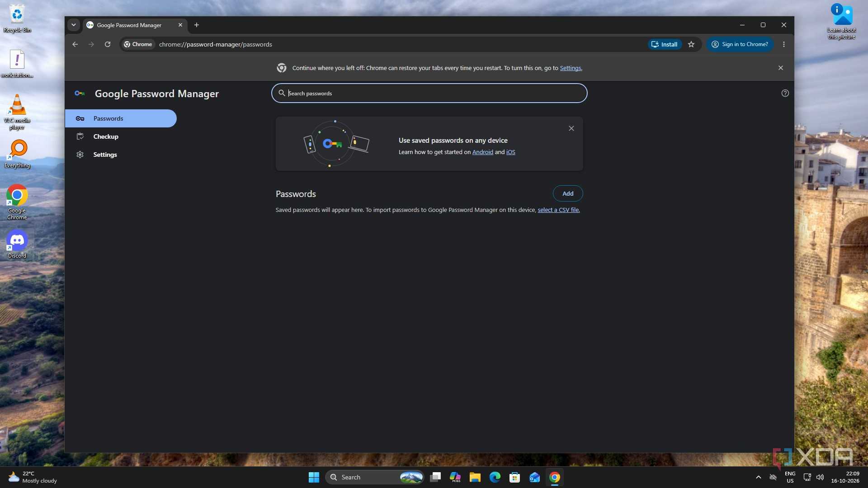Screen dimensions: 868x488
Task: Open the help question mark icon
Action: coord(785,93)
